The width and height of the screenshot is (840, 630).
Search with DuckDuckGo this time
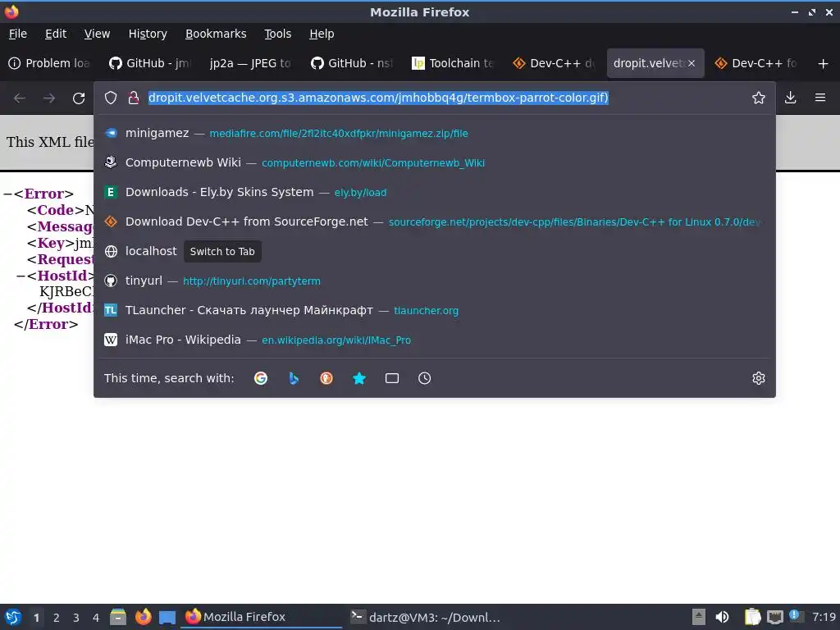pos(326,378)
